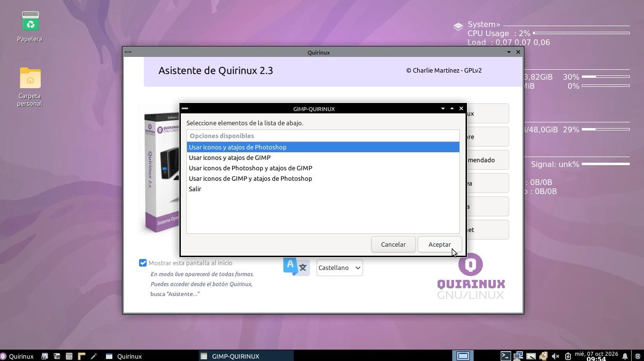The image size is (644, 361).
Task: Click the 'Opciones disponibles' column header
Action: pos(323,136)
